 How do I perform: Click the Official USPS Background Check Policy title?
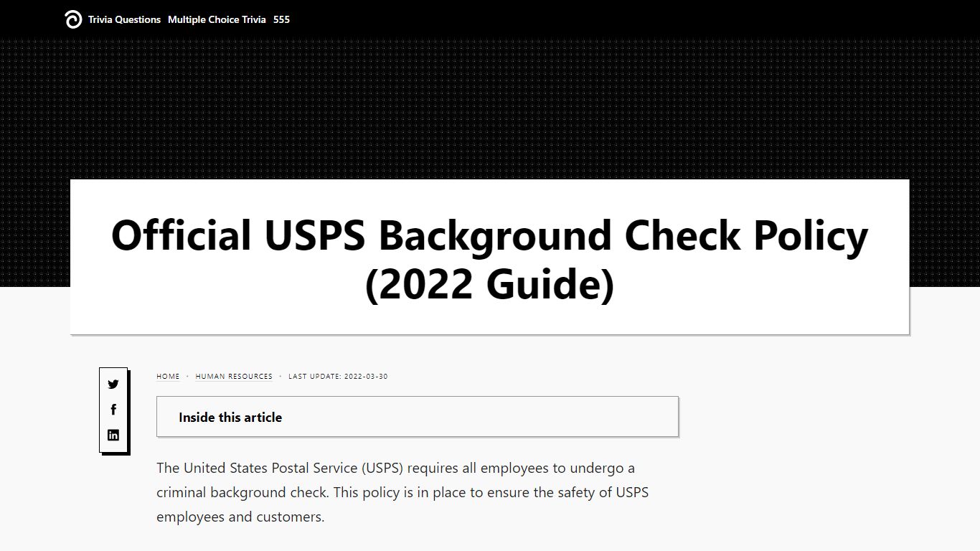click(x=490, y=258)
